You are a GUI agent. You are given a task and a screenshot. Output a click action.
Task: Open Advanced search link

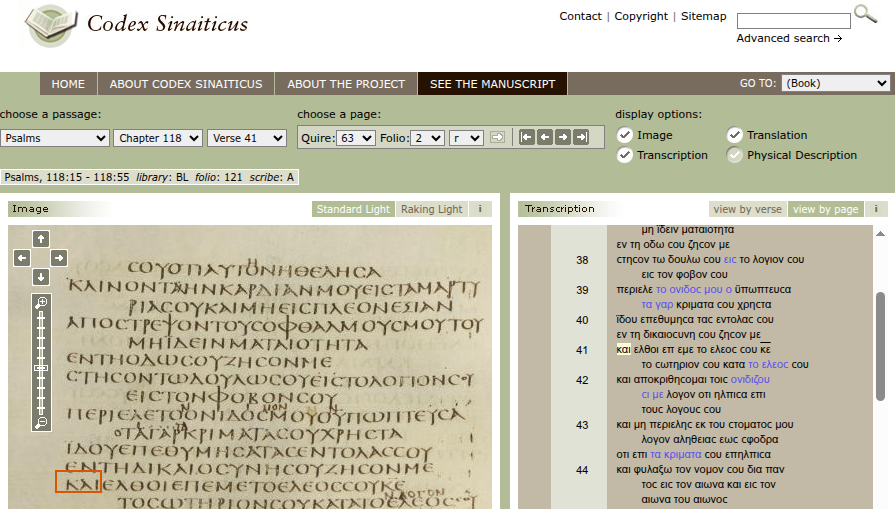click(789, 38)
